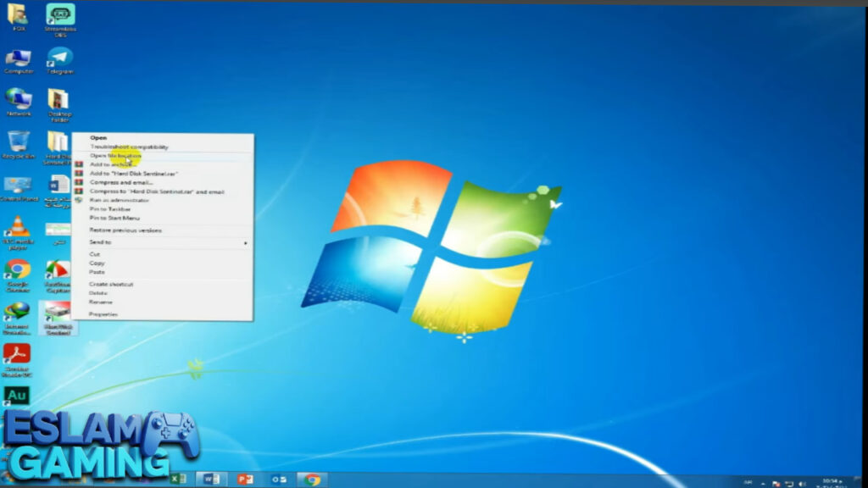This screenshot has height=488, width=868.
Task: Choose 'Pin to Taskbar' menu entry
Action: tap(110, 209)
